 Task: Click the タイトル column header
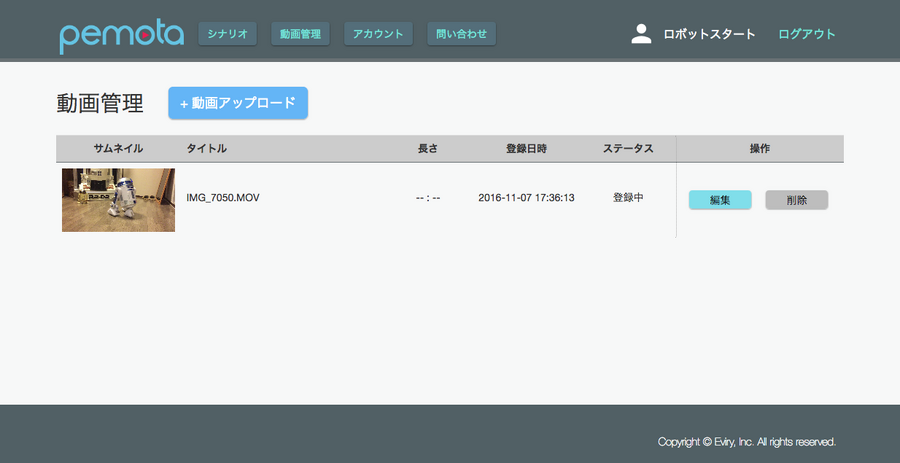pos(206,149)
